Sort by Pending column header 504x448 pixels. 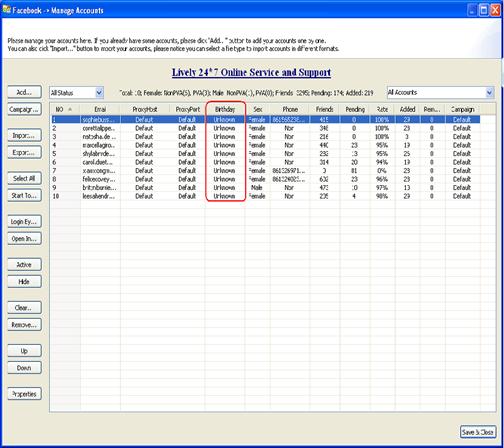pyautogui.click(x=355, y=109)
